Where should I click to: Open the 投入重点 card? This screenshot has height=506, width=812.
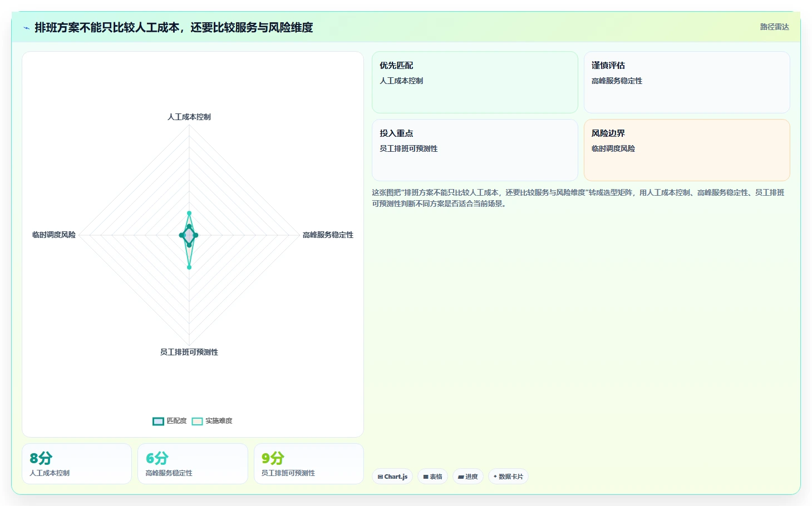click(475, 150)
